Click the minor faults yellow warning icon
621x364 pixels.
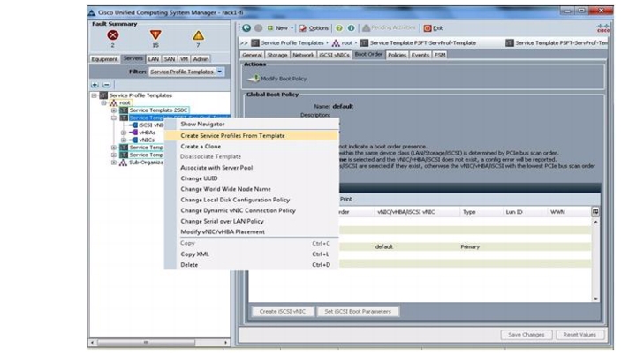tap(198, 35)
